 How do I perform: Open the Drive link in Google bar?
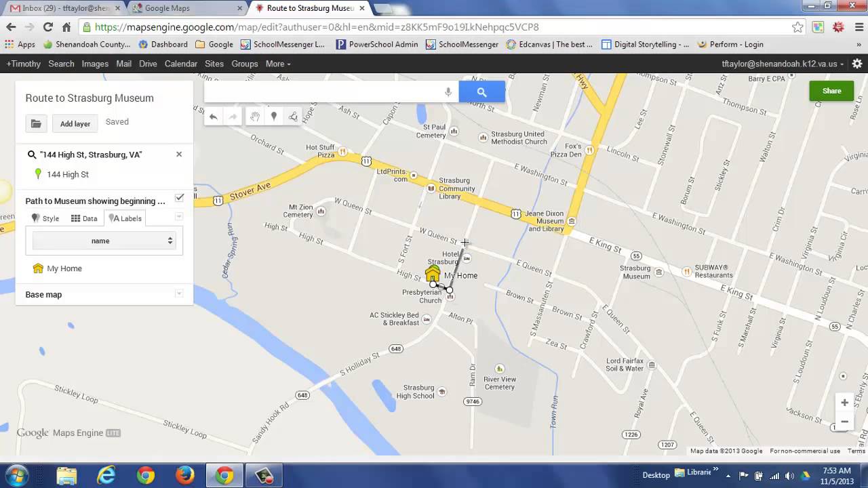click(x=148, y=64)
